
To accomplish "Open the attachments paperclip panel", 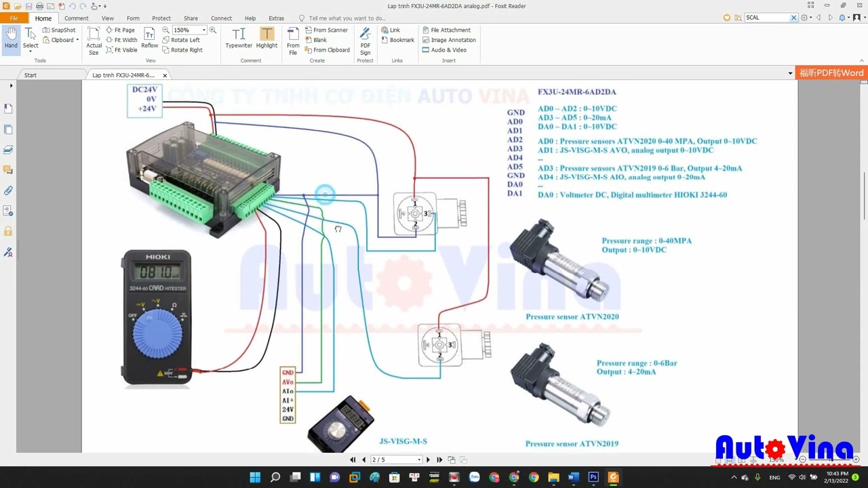I will 8,190.
